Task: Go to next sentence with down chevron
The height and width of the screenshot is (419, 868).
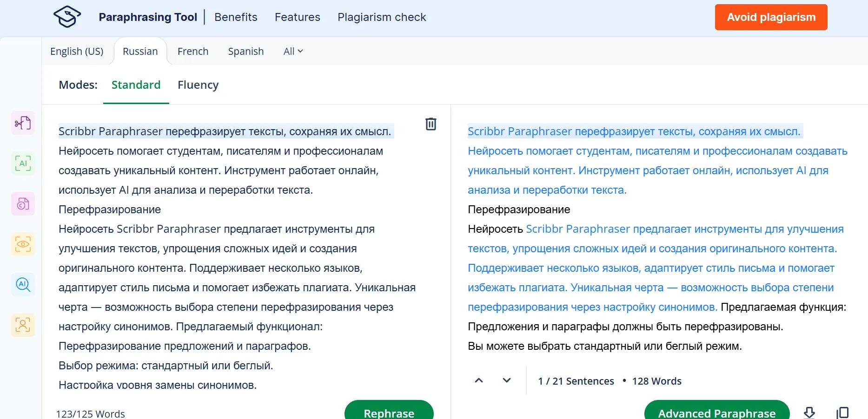Action: [x=507, y=380]
